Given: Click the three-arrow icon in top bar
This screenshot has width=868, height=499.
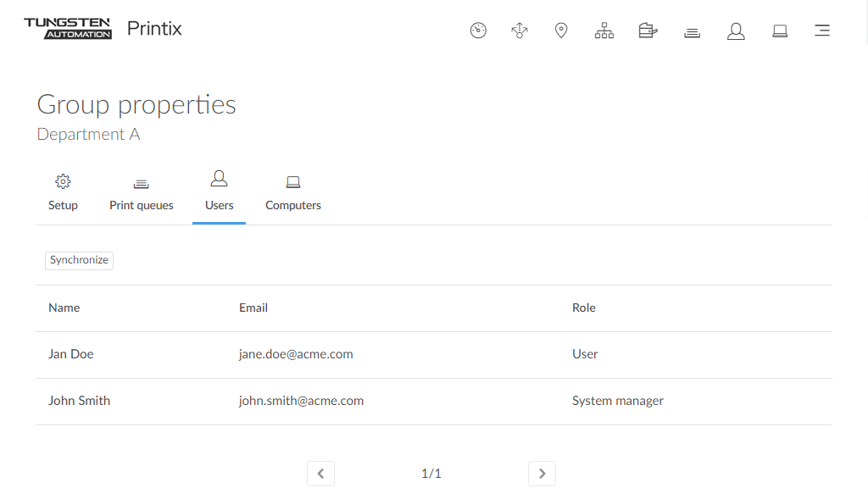Looking at the screenshot, I should tap(520, 31).
